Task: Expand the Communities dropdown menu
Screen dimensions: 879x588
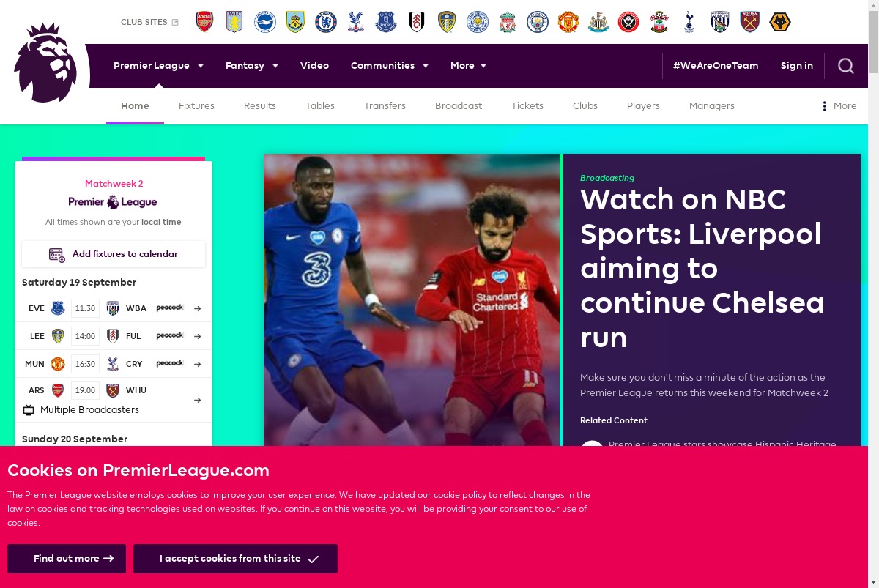Action: (390, 66)
